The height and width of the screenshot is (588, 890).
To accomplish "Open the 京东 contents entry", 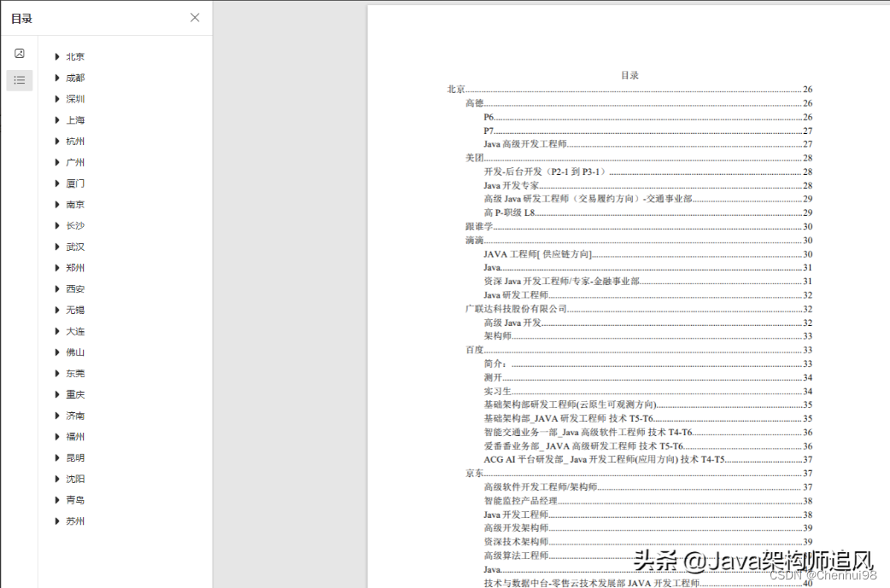I will pos(639,473).
